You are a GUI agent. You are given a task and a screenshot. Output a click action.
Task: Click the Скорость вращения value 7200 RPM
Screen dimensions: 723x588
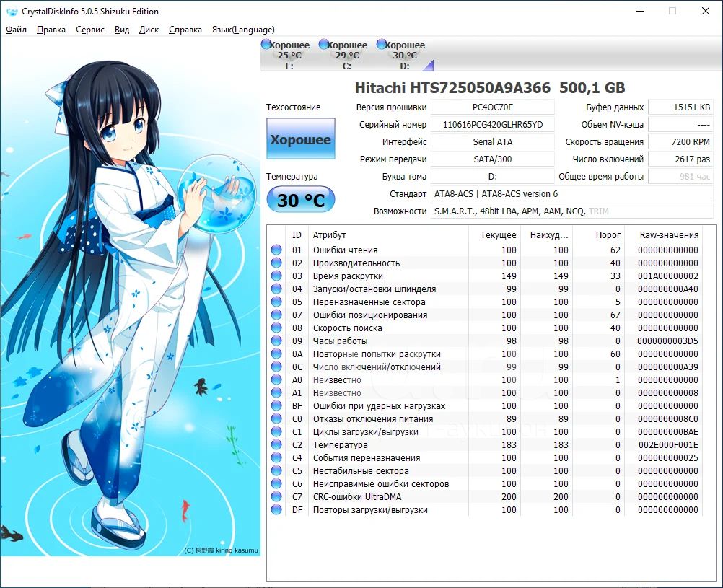coord(680,141)
